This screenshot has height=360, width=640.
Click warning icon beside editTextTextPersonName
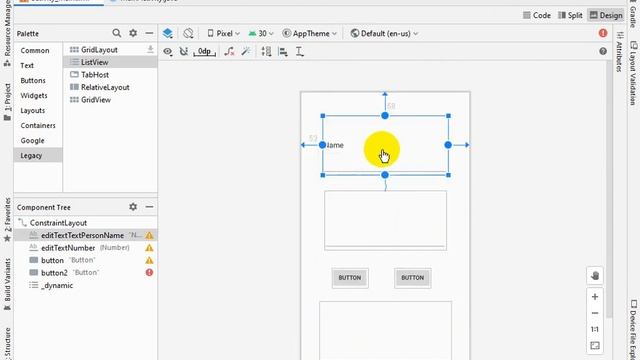coord(149,236)
